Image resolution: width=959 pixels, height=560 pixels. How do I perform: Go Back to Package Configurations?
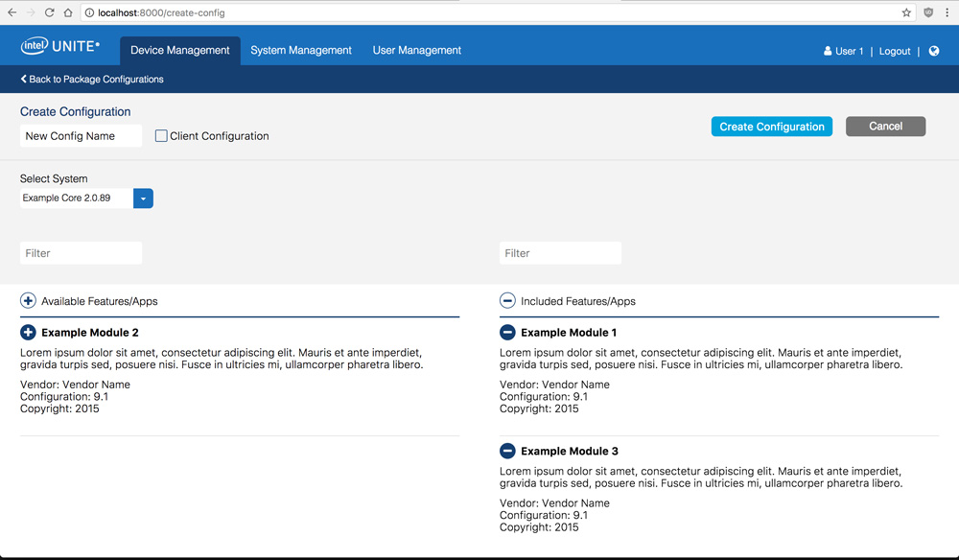click(x=92, y=79)
